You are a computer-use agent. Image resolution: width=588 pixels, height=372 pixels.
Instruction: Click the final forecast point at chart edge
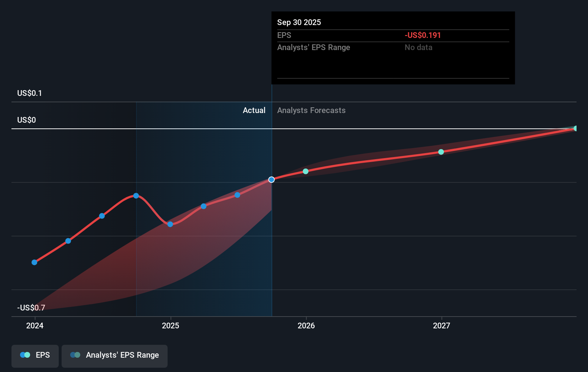pos(575,128)
